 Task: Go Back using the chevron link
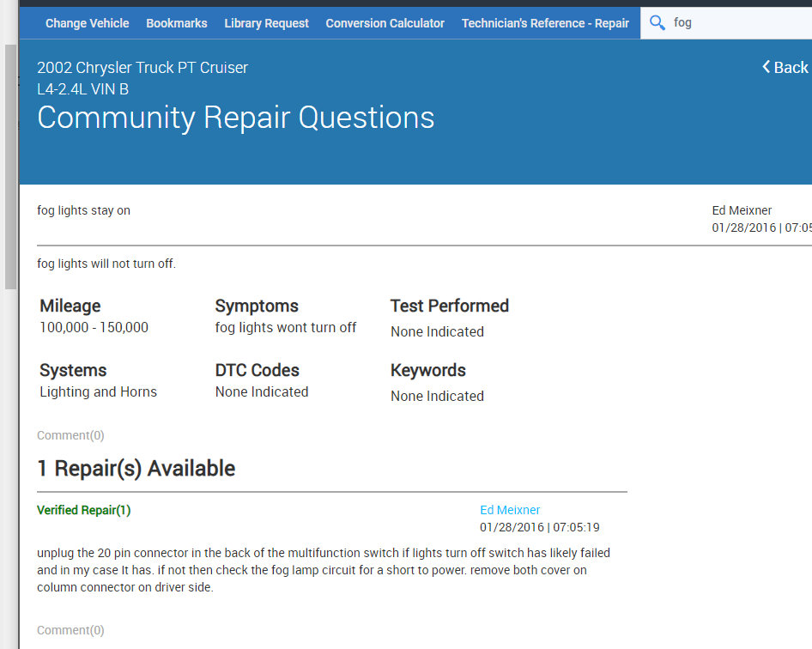click(785, 67)
